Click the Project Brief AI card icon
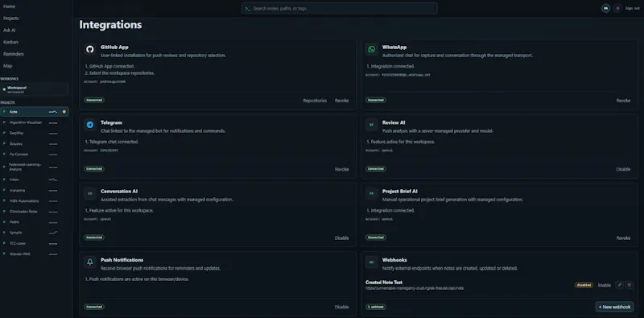The image size is (644, 318). (372, 193)
